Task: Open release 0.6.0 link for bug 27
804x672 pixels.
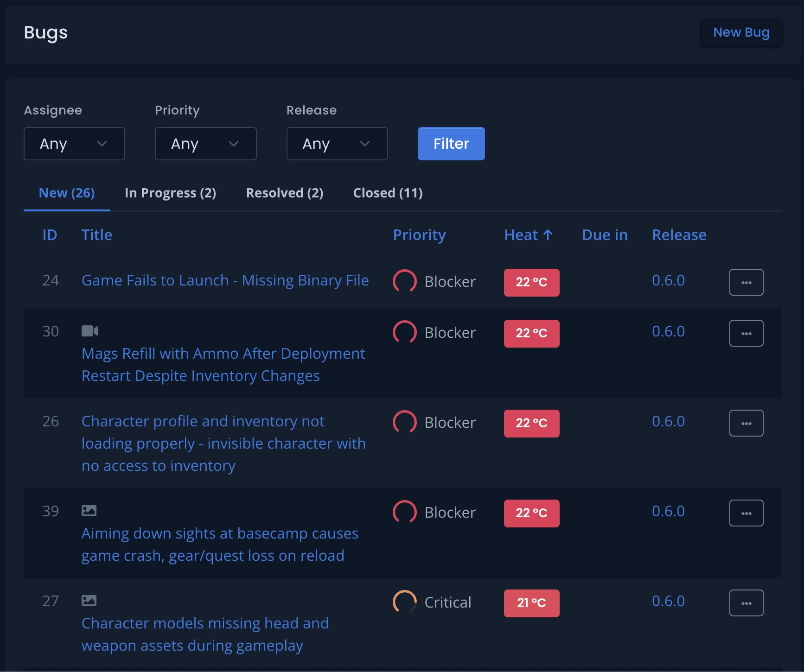Action: pos(668,601)
